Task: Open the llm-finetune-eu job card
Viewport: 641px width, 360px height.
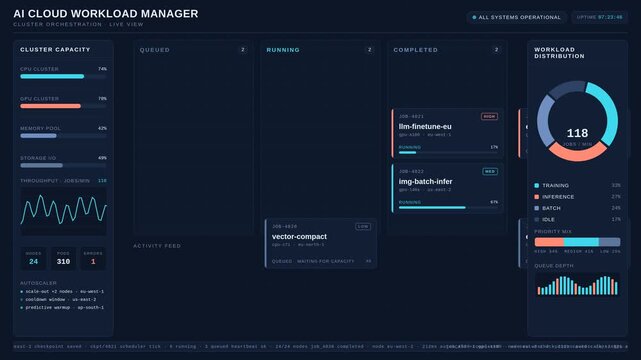Action: point(447,133)
